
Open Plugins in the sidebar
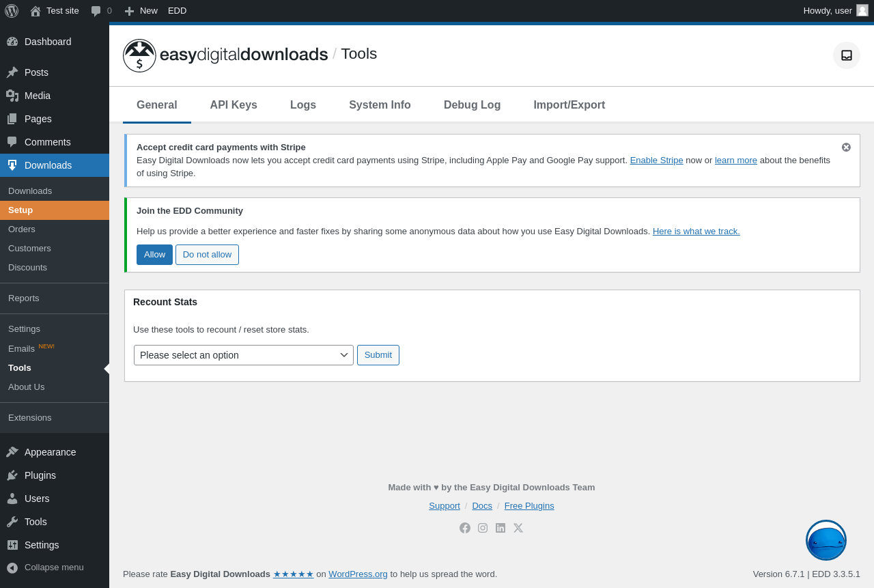coord(55,475)
